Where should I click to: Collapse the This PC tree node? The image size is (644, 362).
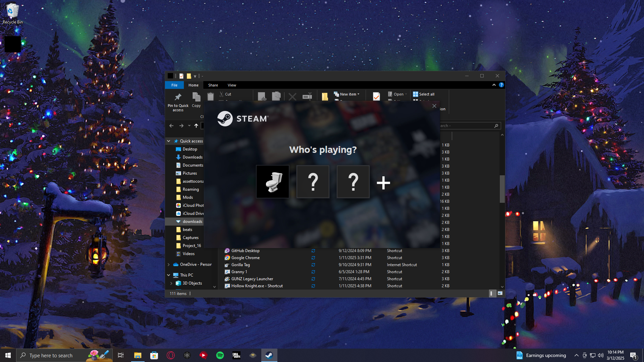point(169,275)
